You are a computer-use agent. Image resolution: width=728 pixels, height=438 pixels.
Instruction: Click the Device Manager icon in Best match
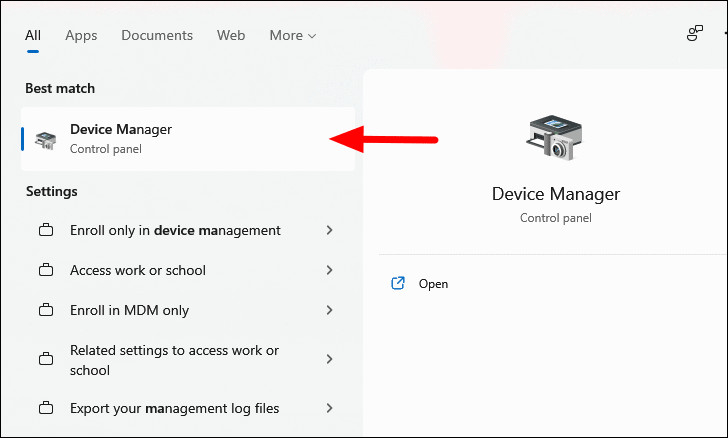pyautogui.click(x=46, y=140)
